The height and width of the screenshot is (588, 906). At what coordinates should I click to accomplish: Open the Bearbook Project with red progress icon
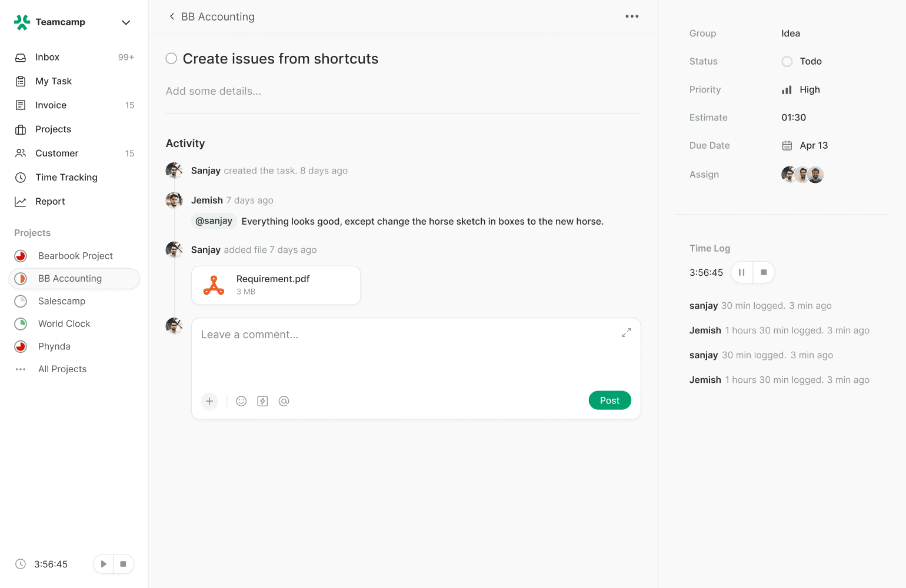[75, 256]
